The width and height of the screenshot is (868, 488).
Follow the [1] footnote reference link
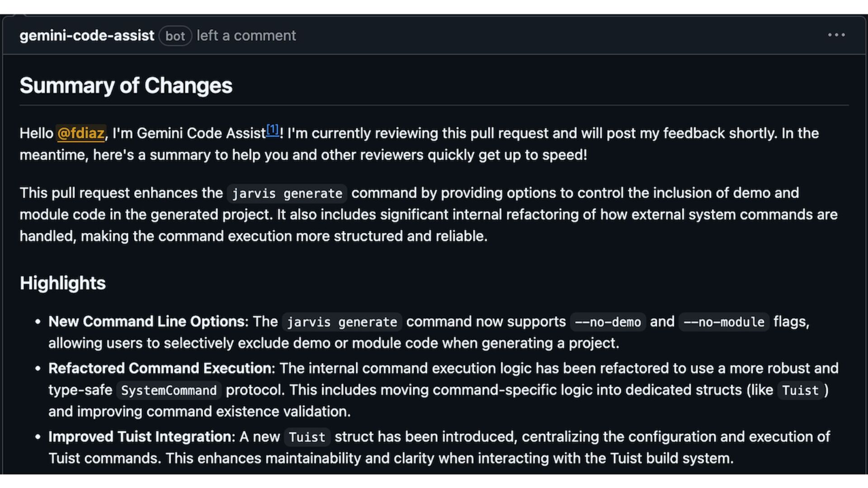click(272, 130)
